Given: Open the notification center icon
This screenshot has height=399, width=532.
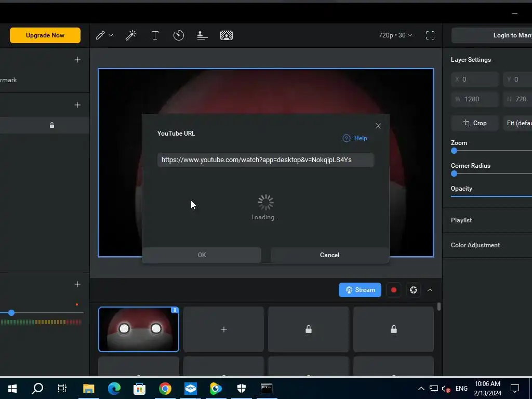Looking at the screenshot, I should click(x=515, y=389).
